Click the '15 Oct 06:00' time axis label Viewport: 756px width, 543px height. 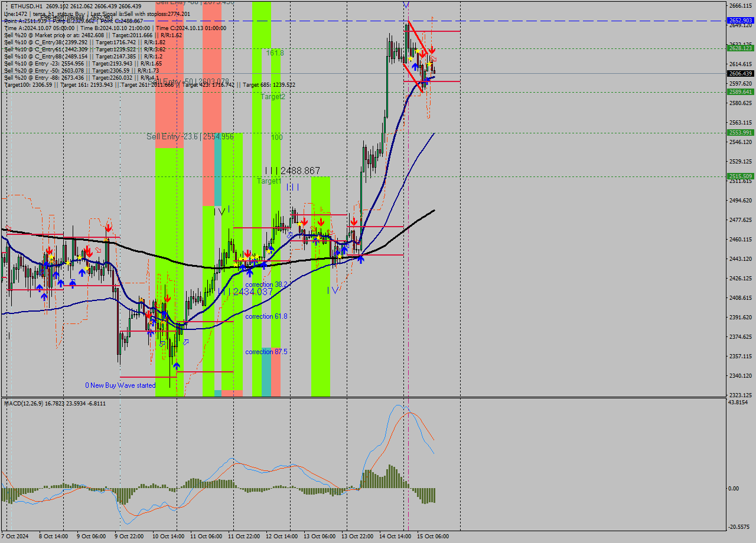pyautogui.click(x=432, y=537)
